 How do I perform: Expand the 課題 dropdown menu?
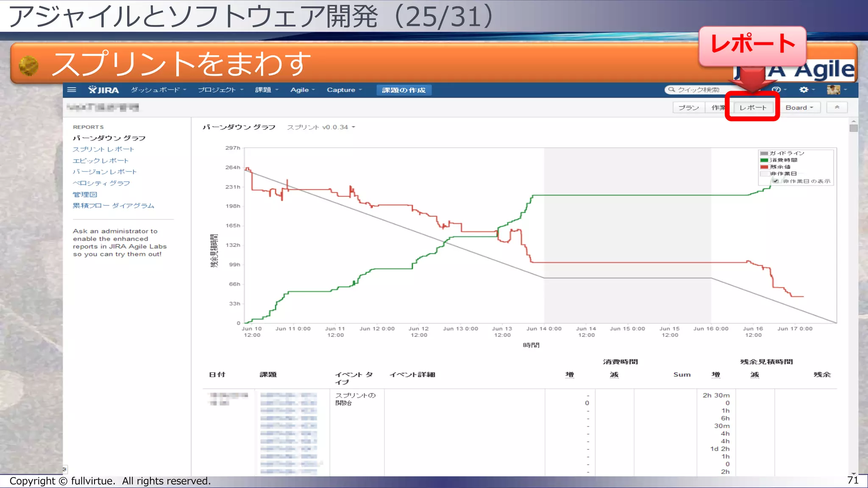click(267, 90)
